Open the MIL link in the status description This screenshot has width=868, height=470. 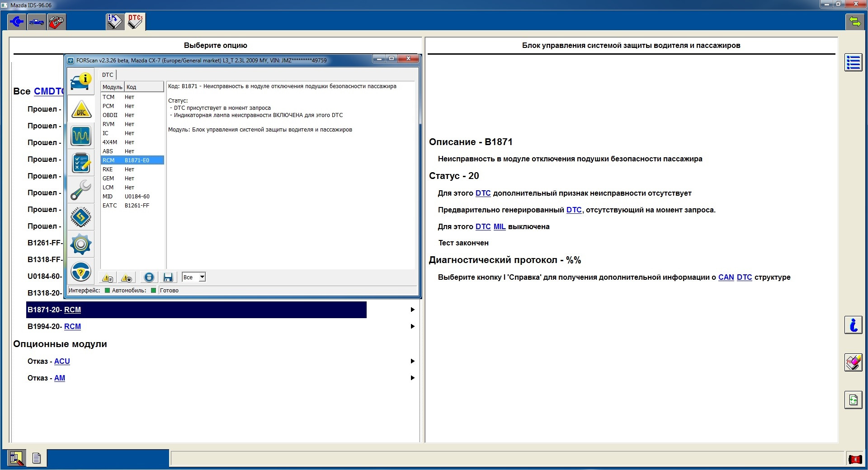(500, 226)
